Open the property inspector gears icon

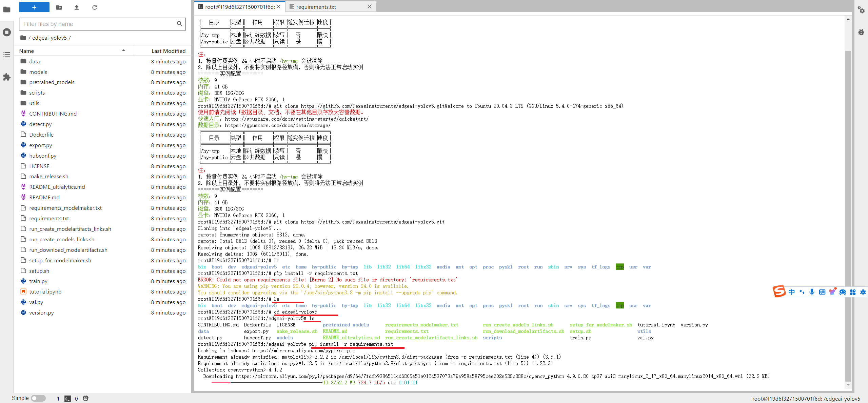pos(861,10)
